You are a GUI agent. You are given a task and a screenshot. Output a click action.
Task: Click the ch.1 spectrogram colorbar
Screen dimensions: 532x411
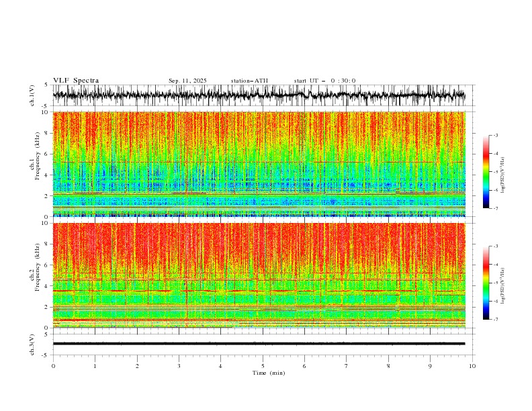(x=486, y=171)
